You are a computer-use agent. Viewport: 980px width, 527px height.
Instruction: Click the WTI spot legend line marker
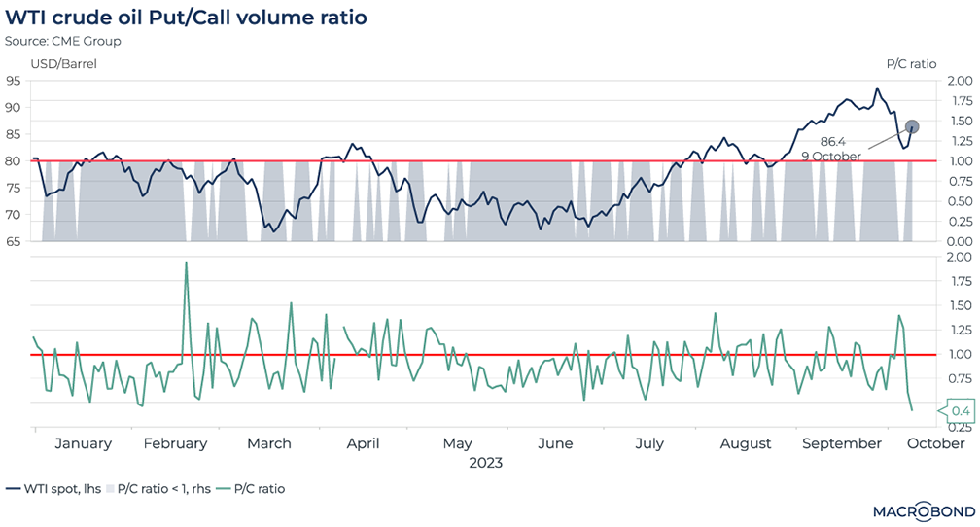coord(13,488)
